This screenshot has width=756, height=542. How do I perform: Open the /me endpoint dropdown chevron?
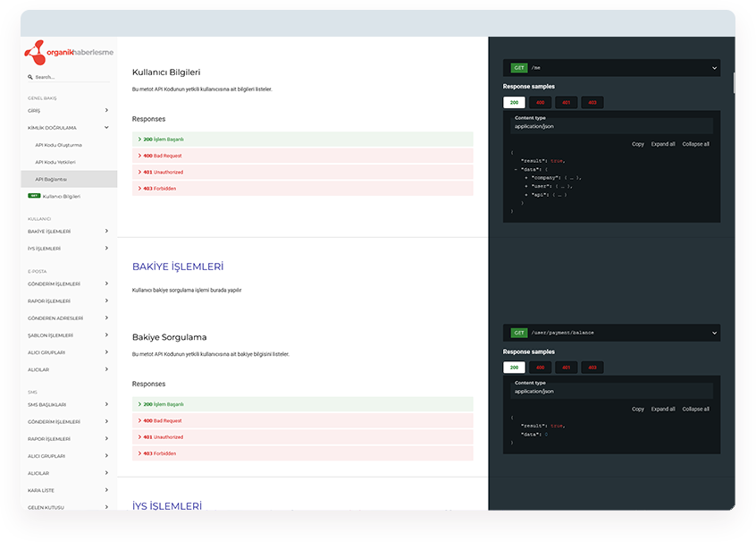714,68
